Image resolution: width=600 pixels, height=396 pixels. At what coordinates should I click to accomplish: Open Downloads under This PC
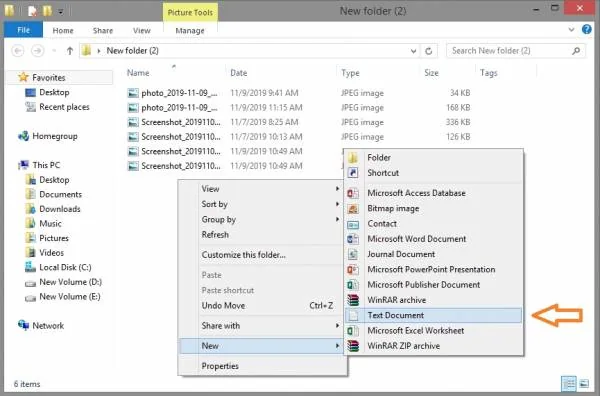60,209
